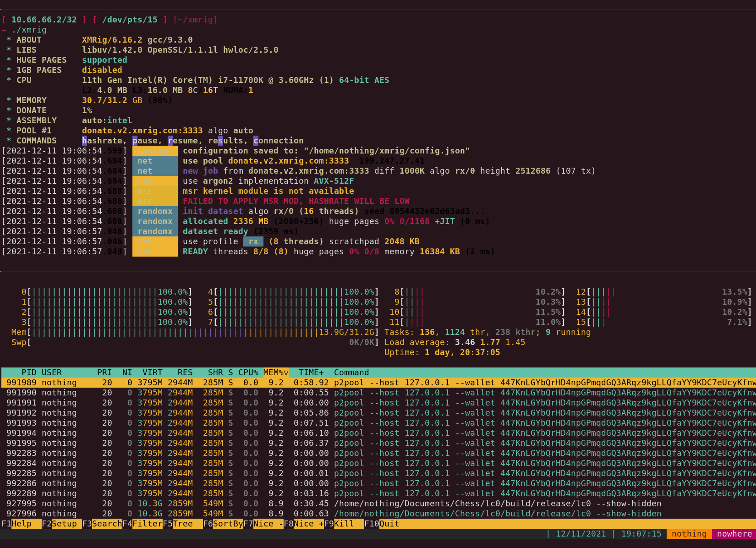Select process row with PID 991995
This screenshot has width=756, height=548.
[x=378, y=443]
